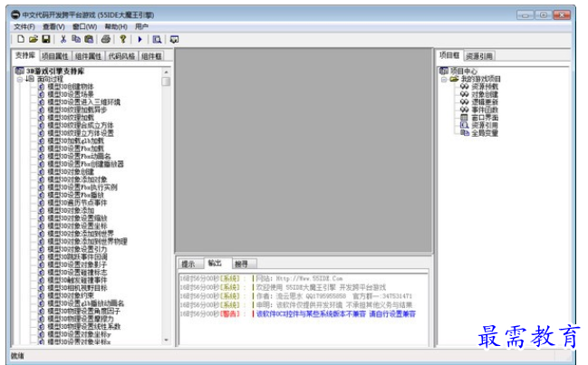Select 模型3D物理设置线性系数 in the tree
Viewport: 588px width, 365px height.
pos(83,327)
